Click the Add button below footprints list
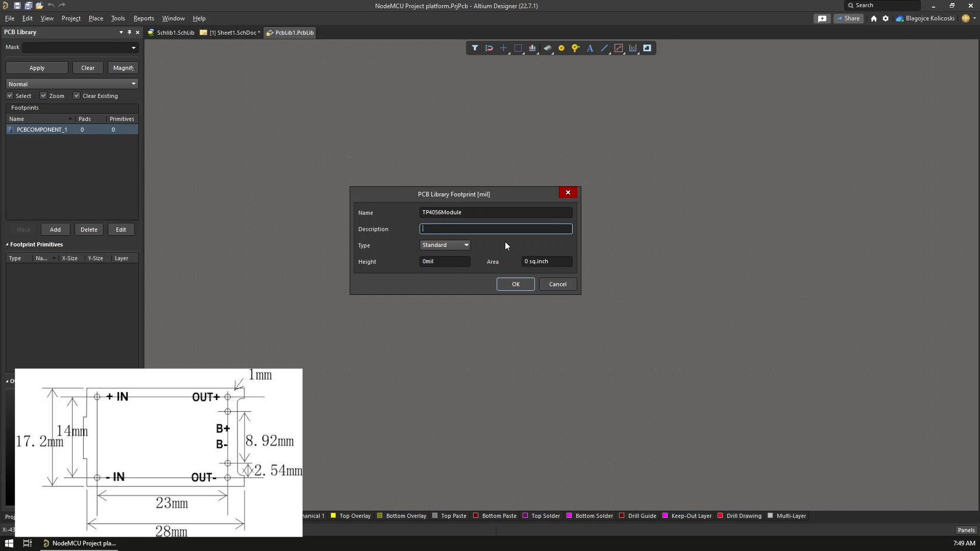Screen dimensions: 980x551 [55, 229]
